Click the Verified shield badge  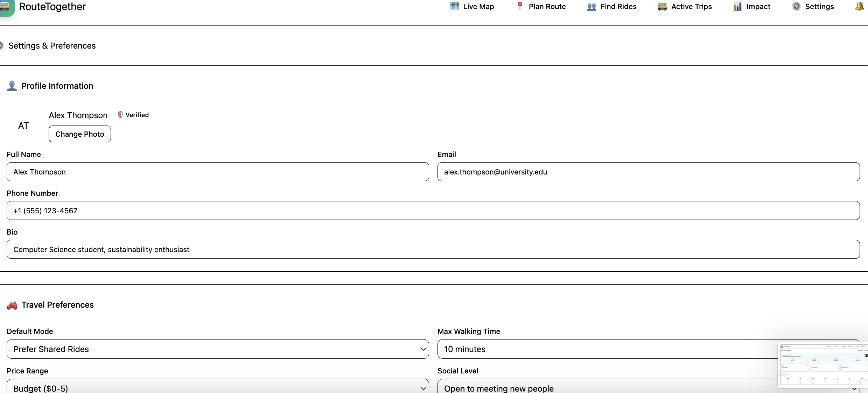point(120,115)
